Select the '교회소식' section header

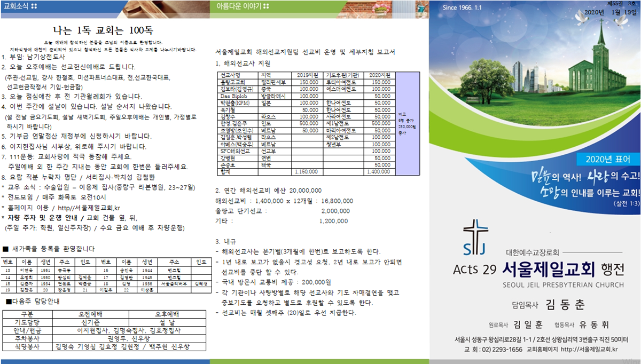(x=17, y=6)
